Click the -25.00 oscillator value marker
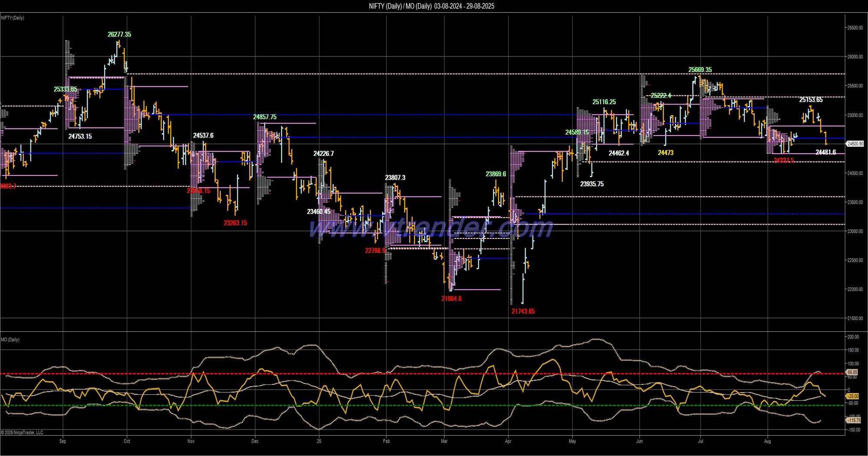The width and height of the screenshot is (868, 456). [853, 397]
